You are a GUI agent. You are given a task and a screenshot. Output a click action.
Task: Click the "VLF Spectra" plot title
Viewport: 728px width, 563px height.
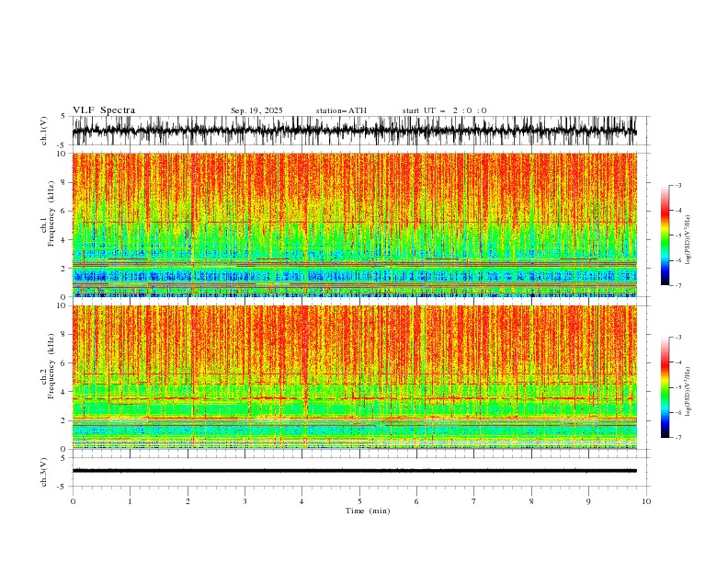104,110
